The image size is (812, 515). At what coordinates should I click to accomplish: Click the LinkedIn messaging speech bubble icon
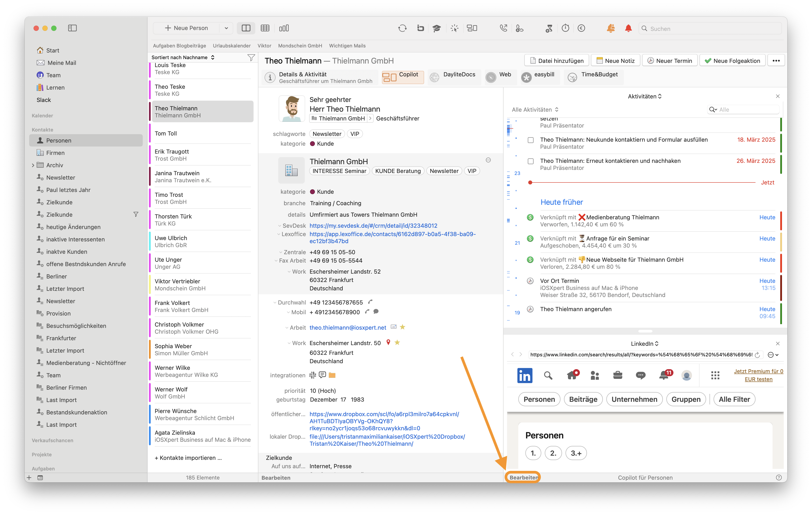pos(640,375)
